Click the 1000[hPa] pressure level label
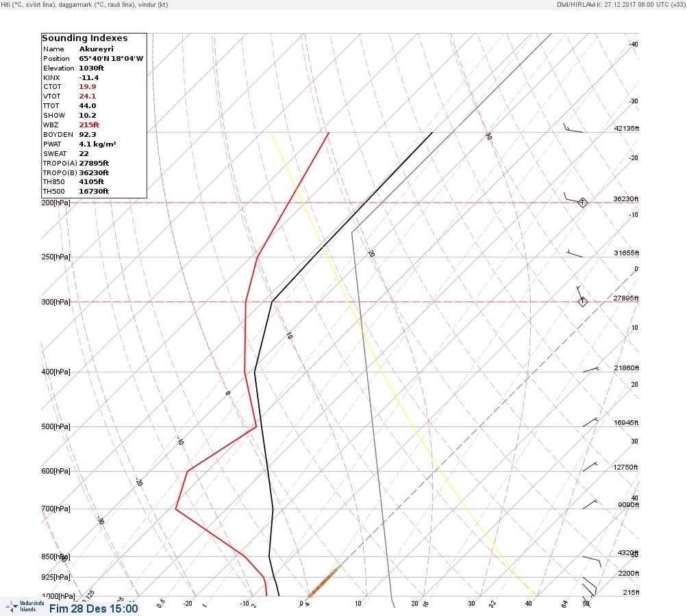Image resolution: width=687 pixels, height=616 pixels. pyautogui.click(x=58, y=596)
